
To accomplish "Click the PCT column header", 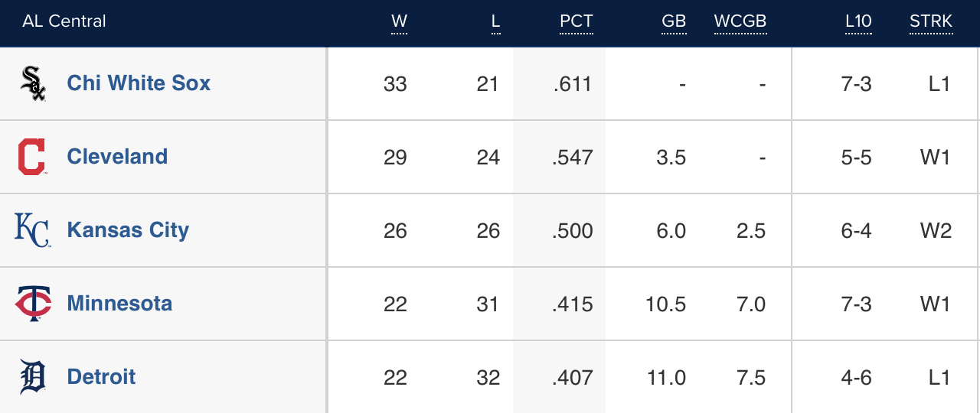I will click(x=576, y=21).
